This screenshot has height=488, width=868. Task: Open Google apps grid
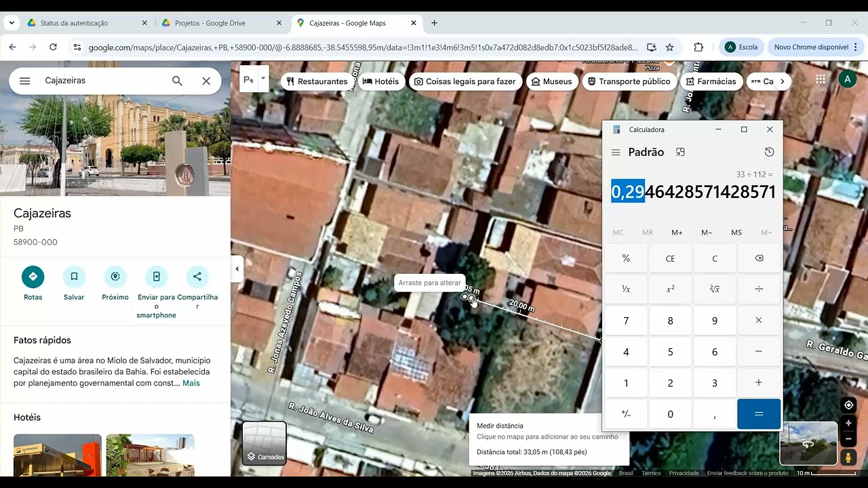(x=821, y=79)
